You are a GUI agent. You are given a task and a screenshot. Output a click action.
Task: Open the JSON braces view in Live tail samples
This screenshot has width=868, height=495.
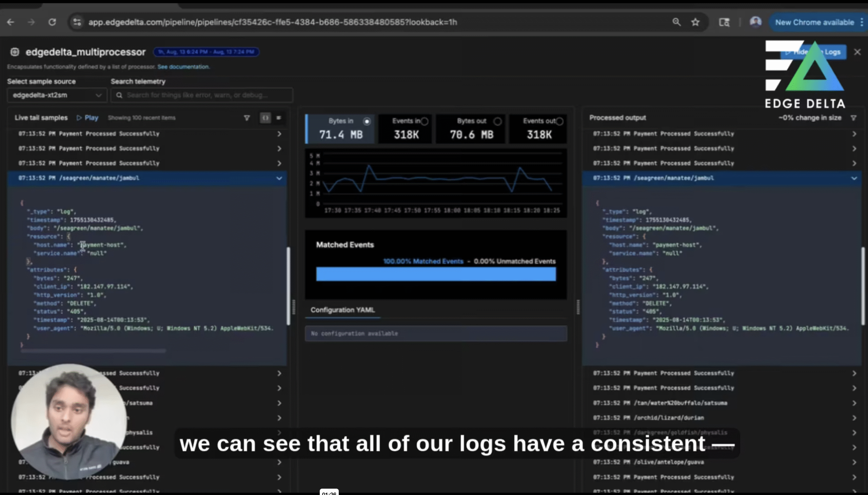point(265,118)
